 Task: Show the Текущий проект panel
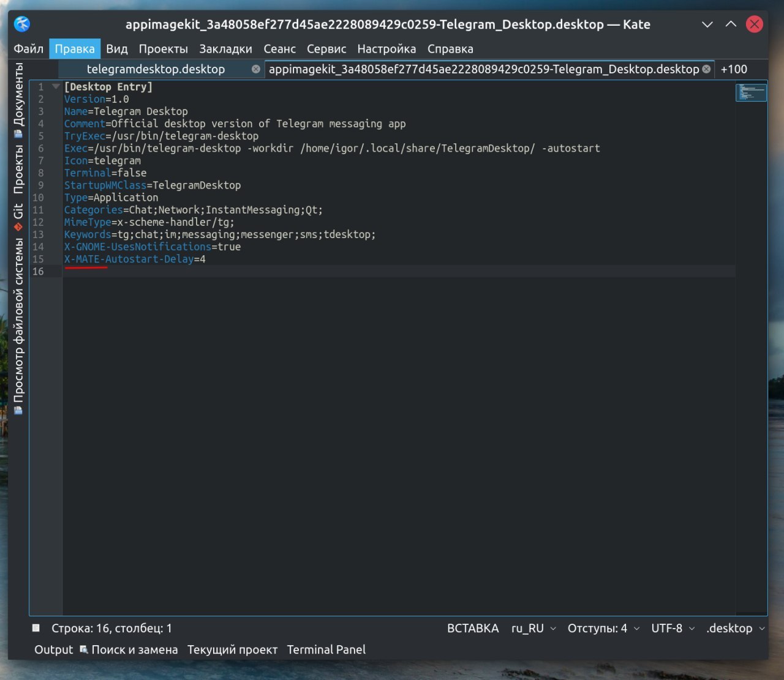tap(232, 649)
